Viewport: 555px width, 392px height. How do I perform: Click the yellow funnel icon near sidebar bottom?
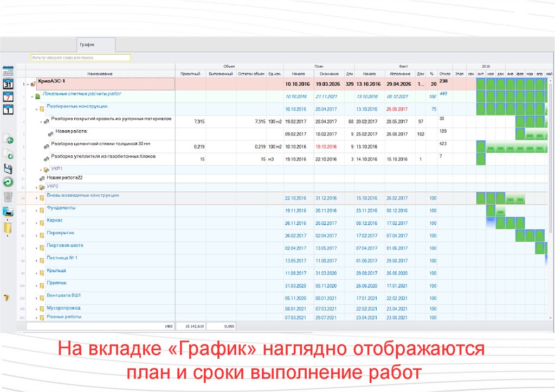(7, 298)
